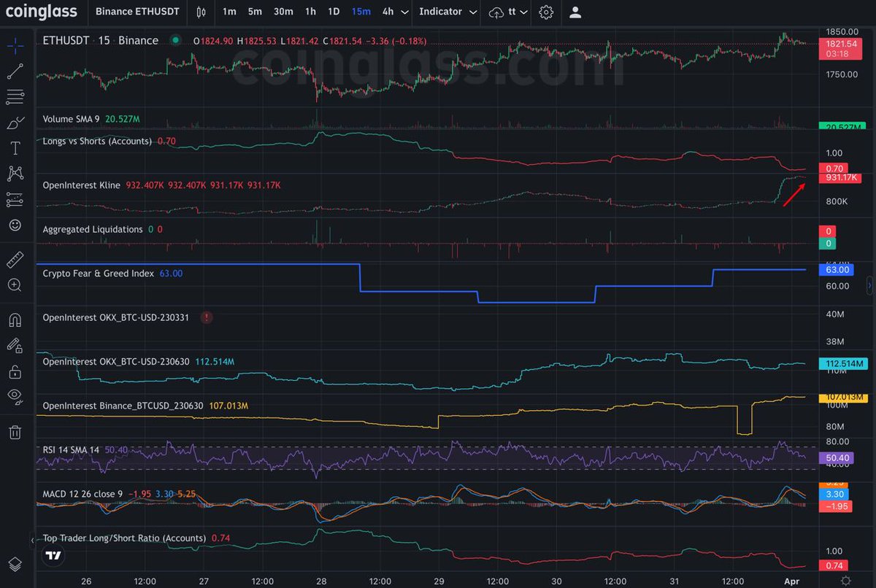
Task: Switch to the 1D timeframe
Action: coord(334,12)
